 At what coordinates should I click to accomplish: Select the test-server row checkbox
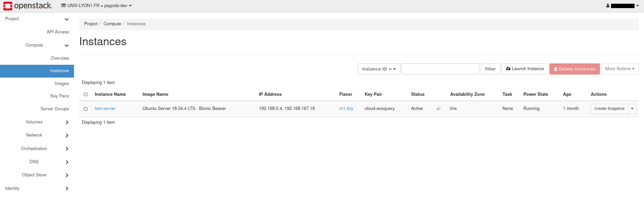(86, 109)
